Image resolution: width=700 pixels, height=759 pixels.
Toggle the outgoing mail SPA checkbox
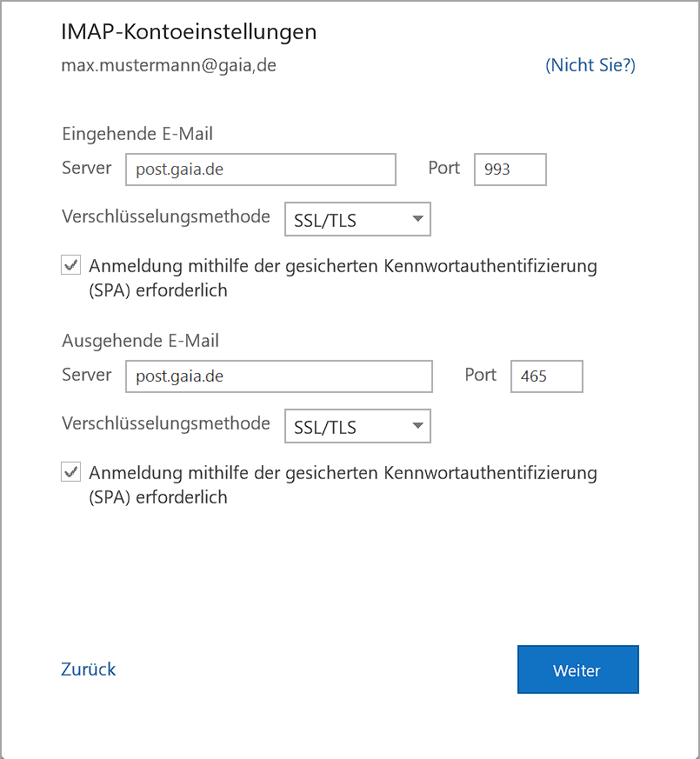[x=70, y=473]
